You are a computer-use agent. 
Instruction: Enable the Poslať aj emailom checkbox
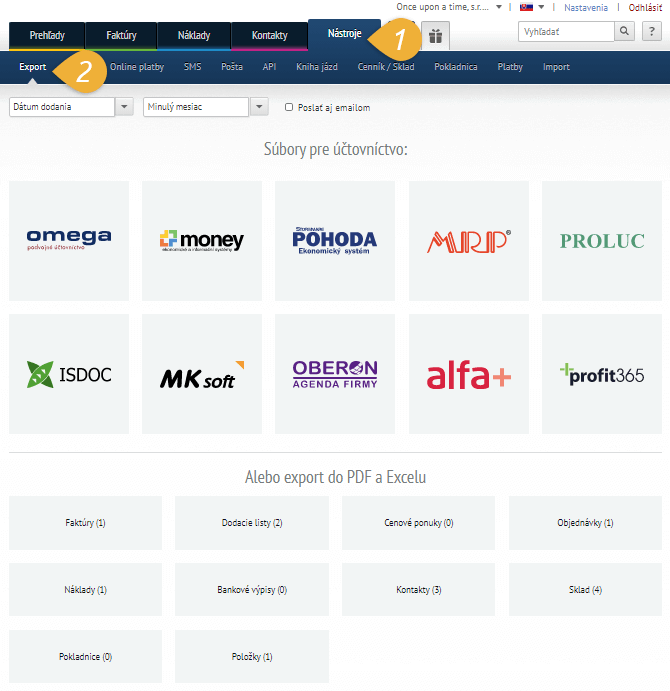coord(289,107)
